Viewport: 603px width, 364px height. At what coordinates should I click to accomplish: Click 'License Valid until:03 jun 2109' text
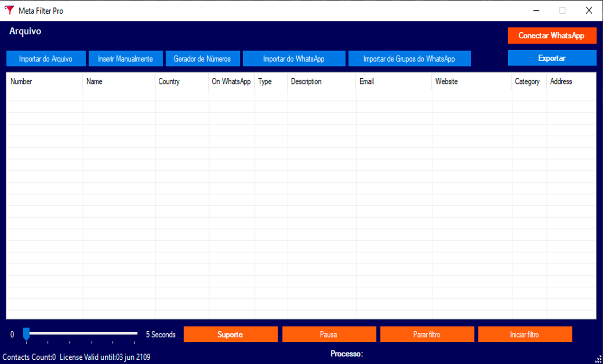click(105, 357)
